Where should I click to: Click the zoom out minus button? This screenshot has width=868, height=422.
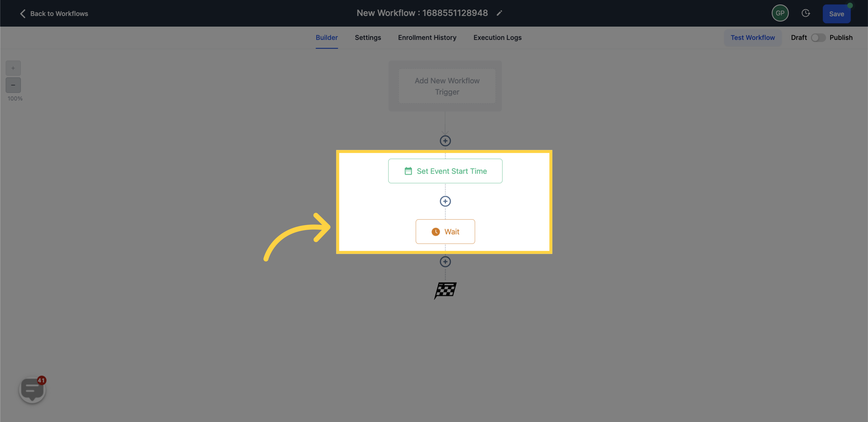[x=13, y=85]
